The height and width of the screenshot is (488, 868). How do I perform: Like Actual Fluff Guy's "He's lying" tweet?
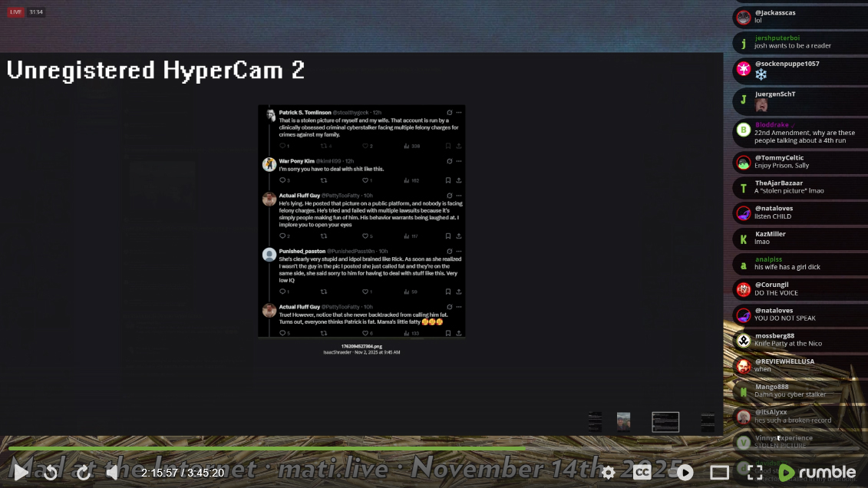[x=366, y=236]
